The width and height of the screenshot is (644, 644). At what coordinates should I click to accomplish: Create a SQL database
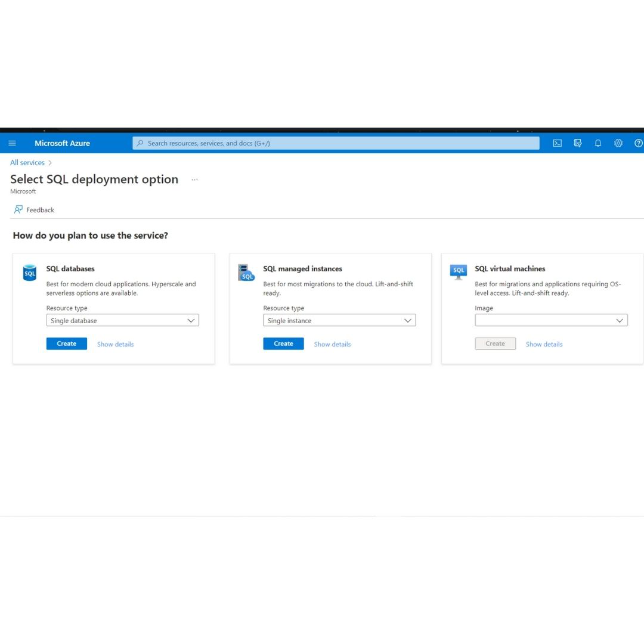pos(67,344)
